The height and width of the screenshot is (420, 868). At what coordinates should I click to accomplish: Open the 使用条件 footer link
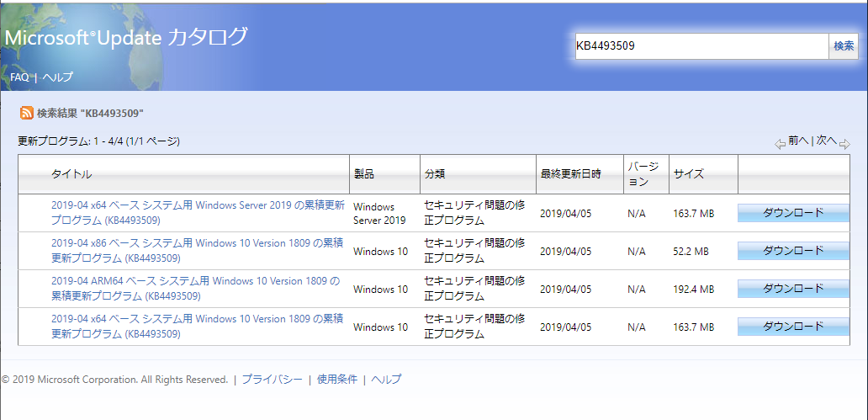(x=337, y=380)
